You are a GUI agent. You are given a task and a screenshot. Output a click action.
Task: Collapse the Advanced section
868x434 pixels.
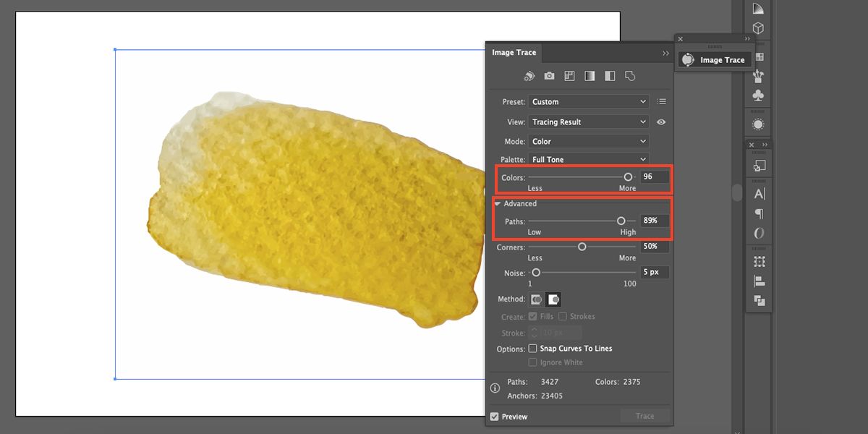click(x=498, y=204)
